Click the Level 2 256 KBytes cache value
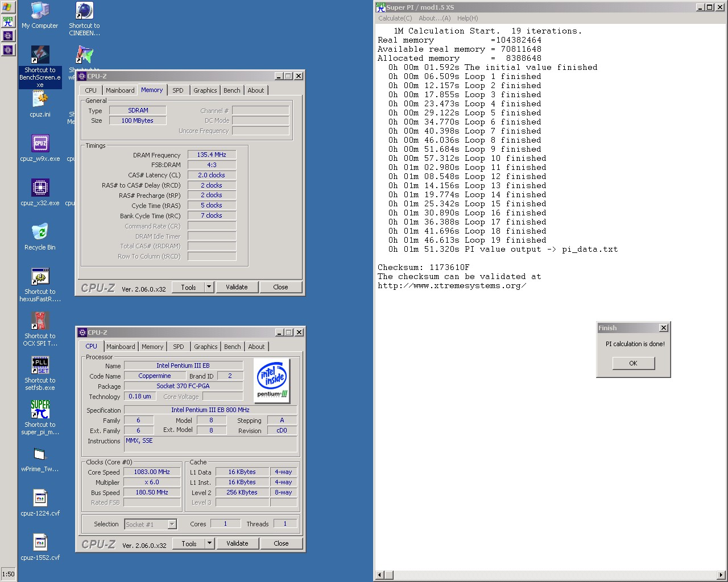 242,492
